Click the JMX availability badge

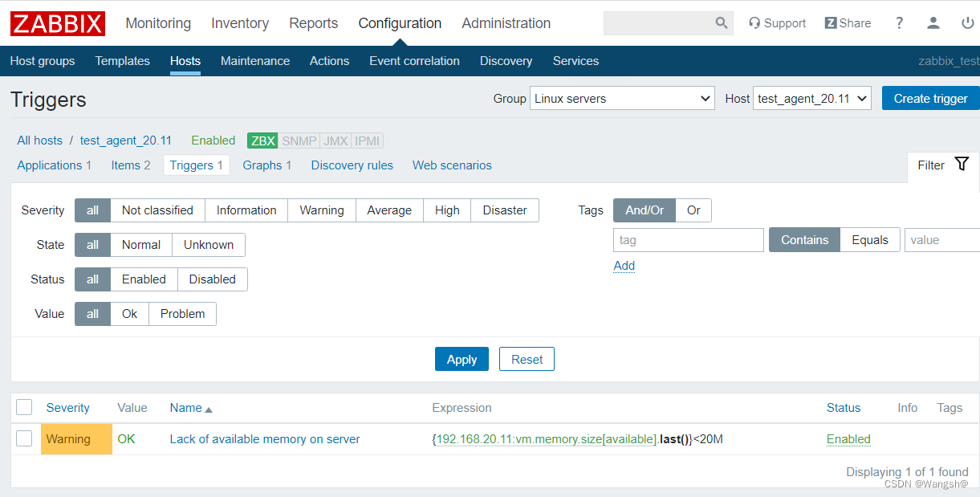click(x=335, y=141)
